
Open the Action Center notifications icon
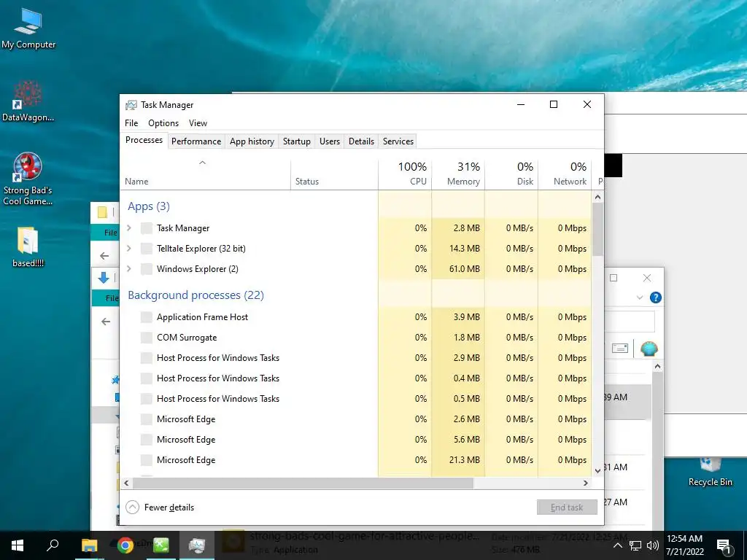pos(724,546)
